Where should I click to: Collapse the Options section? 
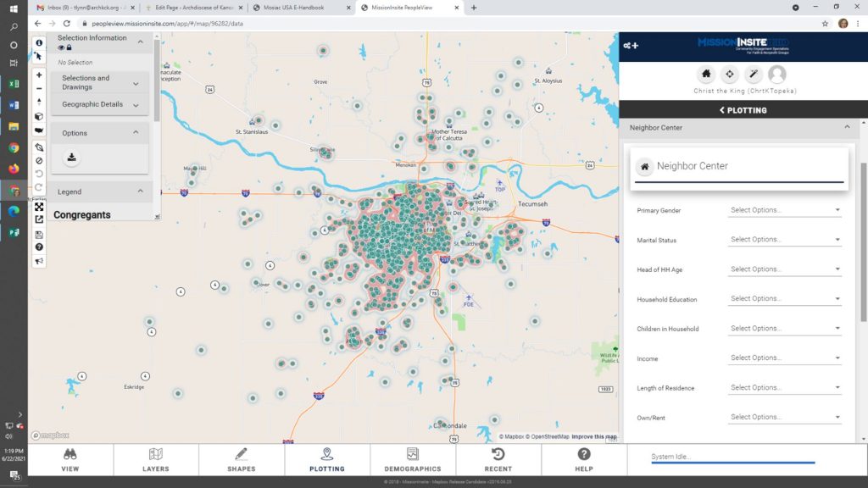136,132
